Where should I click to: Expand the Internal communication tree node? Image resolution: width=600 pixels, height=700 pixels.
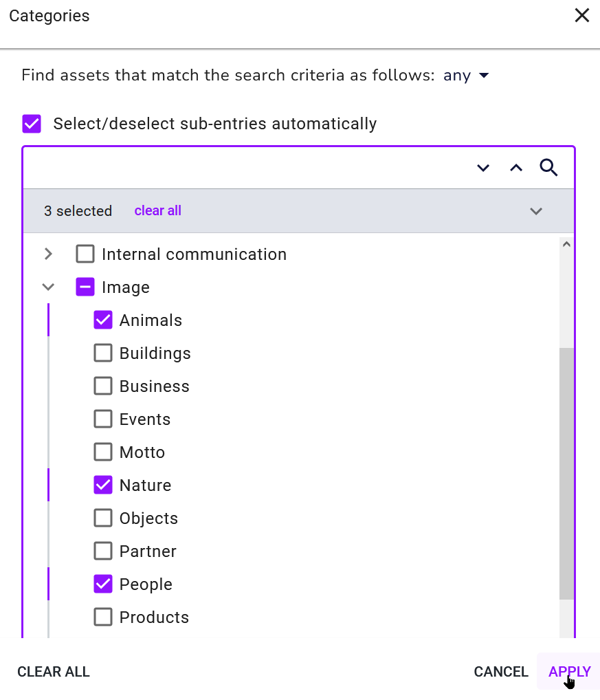[x=49, y=254]
